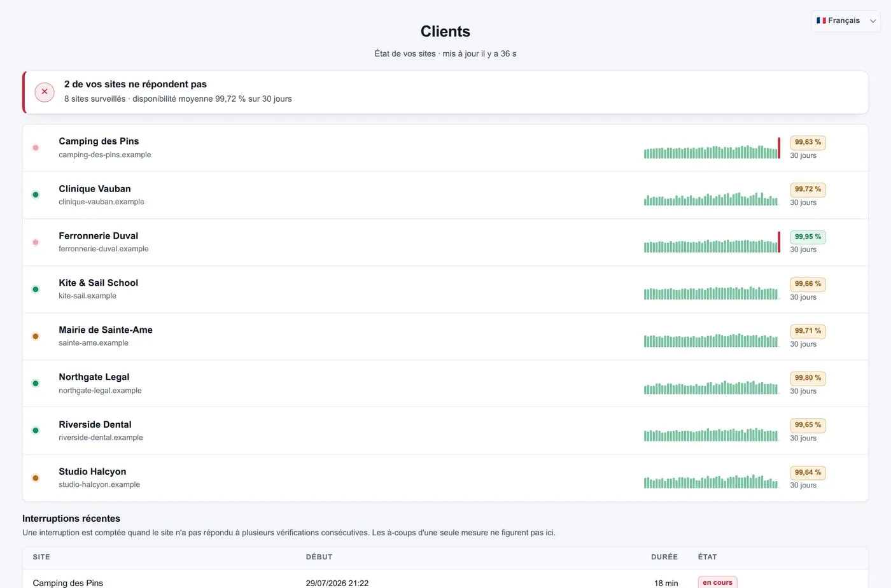The image size is (891, 588).
Task: Click the green status dot for Northgate Legal
Action: (36, 383)
